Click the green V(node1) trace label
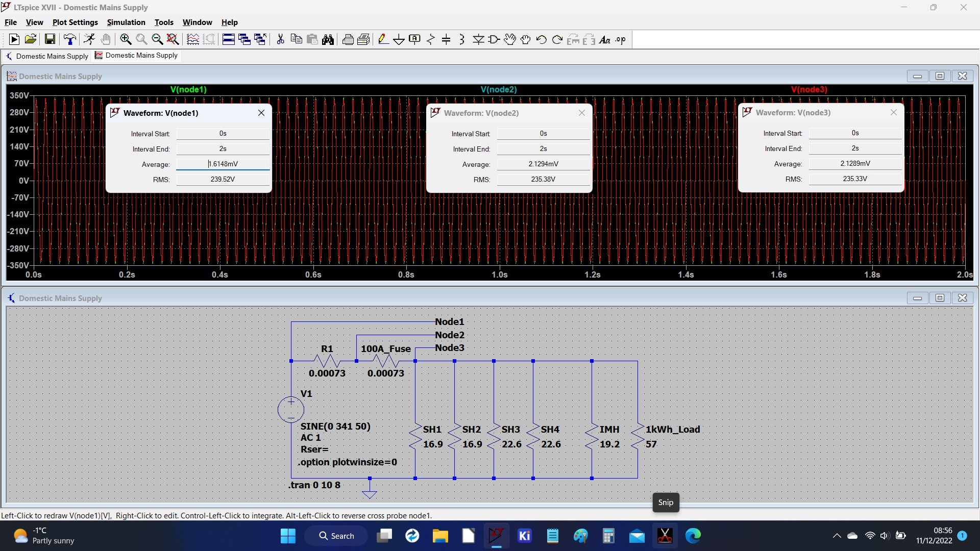This screenshot has width=980, height=551. click(188, 89)
